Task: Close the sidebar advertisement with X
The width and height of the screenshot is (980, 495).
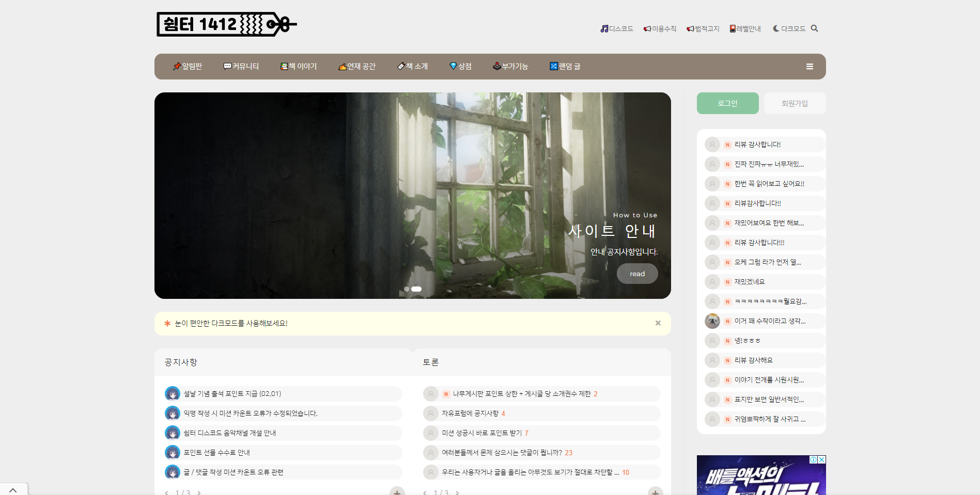Action: point(822,459)
